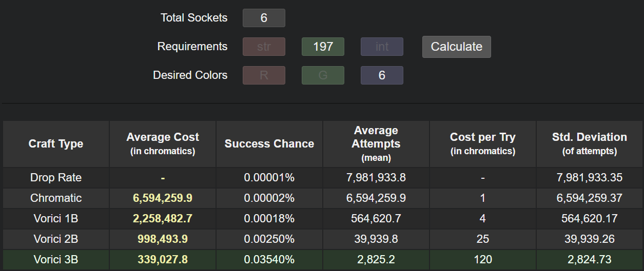Click the cost per try value 120

[x=483, y=260]
